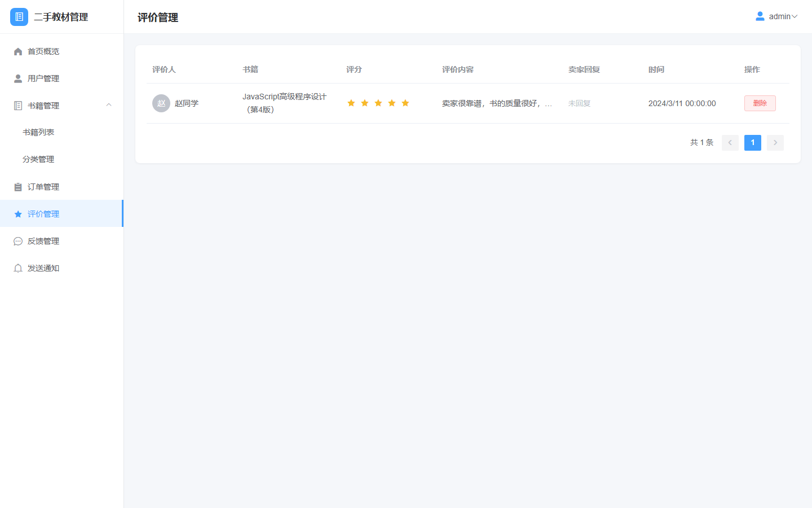Image resolution: width=812 pixels, height=508 pixels.
Task: Open 用户管理 menu item
Action: click(x=61, y=78)
